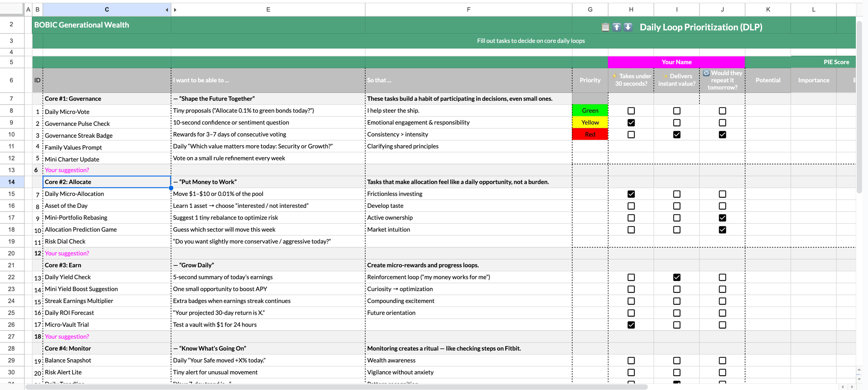The height and width of the screenshot is (390, 868).
Task: Click the lightning bolt icon in column H header
Action: (x=614, y=76)
